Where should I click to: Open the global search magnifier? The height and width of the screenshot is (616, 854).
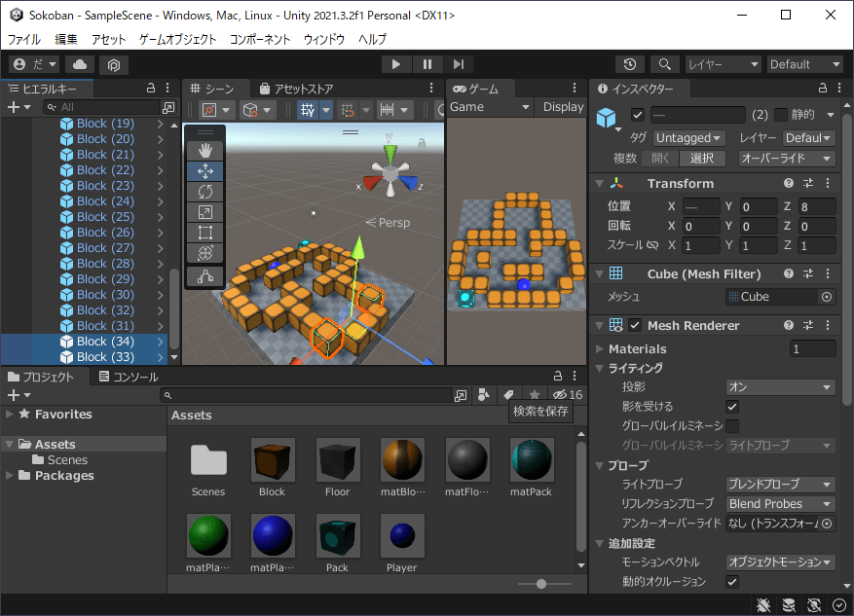664,64
